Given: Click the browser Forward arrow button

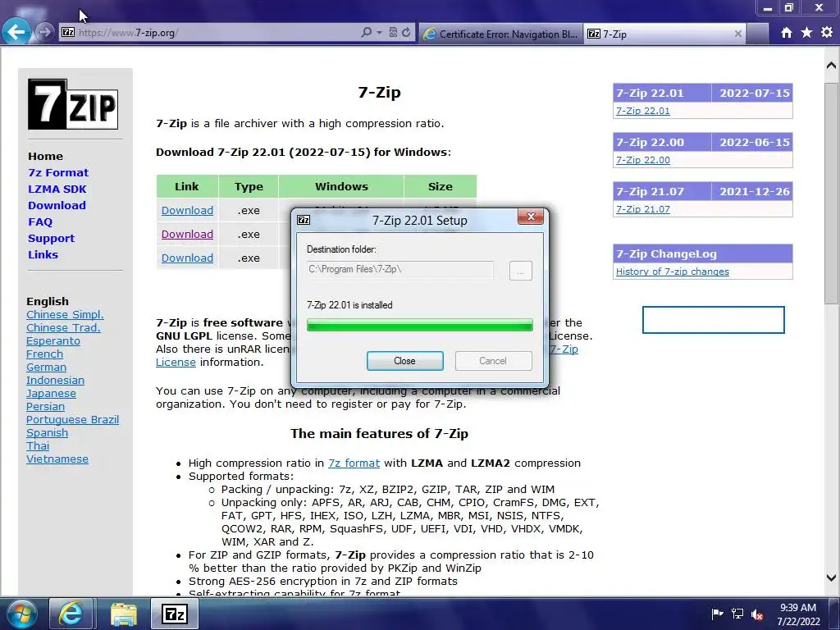Looking at the screenshot, I should pyautogui.click(x=45, y=32).
